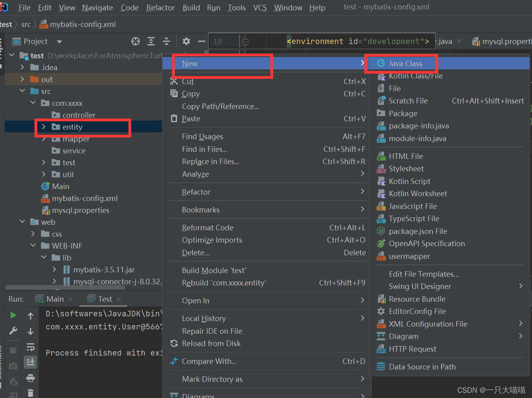Open Analyze submenu
The width and height of the screenshot is (532, 398).
tap(266, 174)
